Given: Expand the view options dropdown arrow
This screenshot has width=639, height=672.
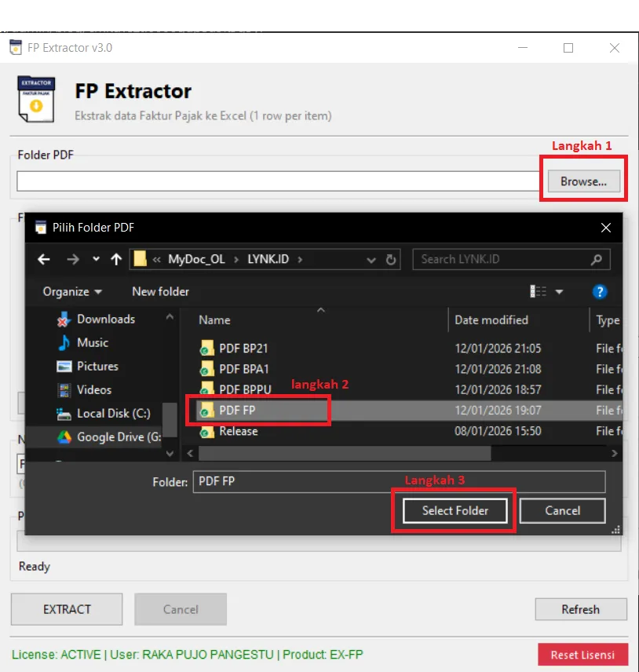Looking at the screenshot, I should pyautogui.click(x=560, y=292).
